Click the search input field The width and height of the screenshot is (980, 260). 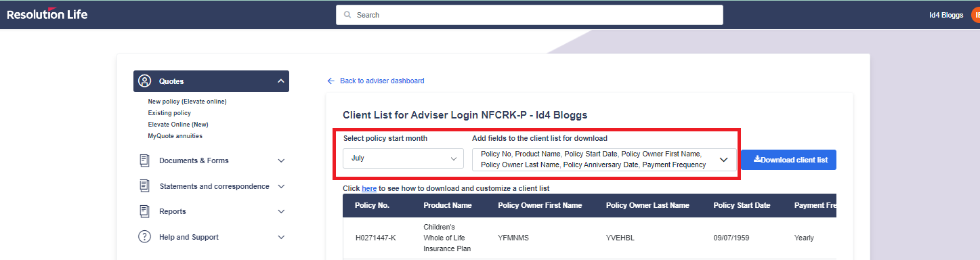530,15
